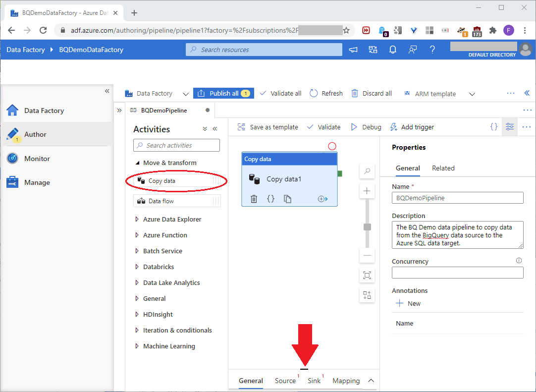Select the Data flow activity in list
Viewport: 536px width, 392px height.
pos(177,201)
